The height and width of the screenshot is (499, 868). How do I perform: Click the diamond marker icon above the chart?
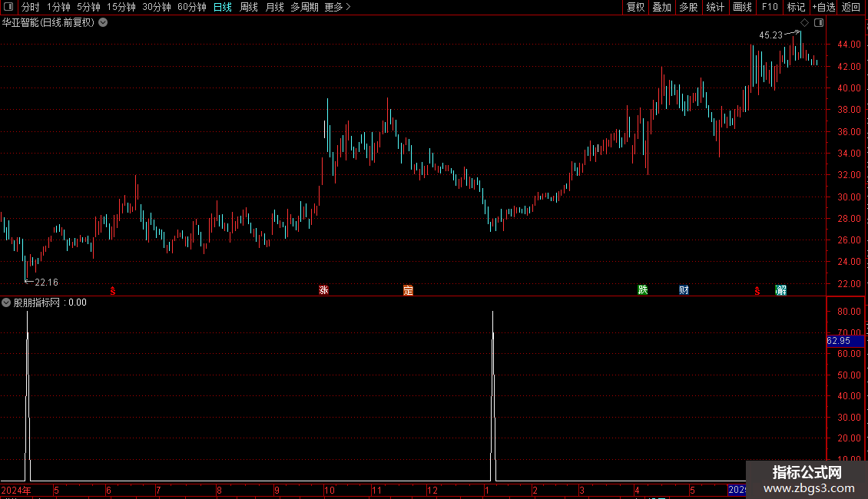pyautogui.click(x=804, y=23)
